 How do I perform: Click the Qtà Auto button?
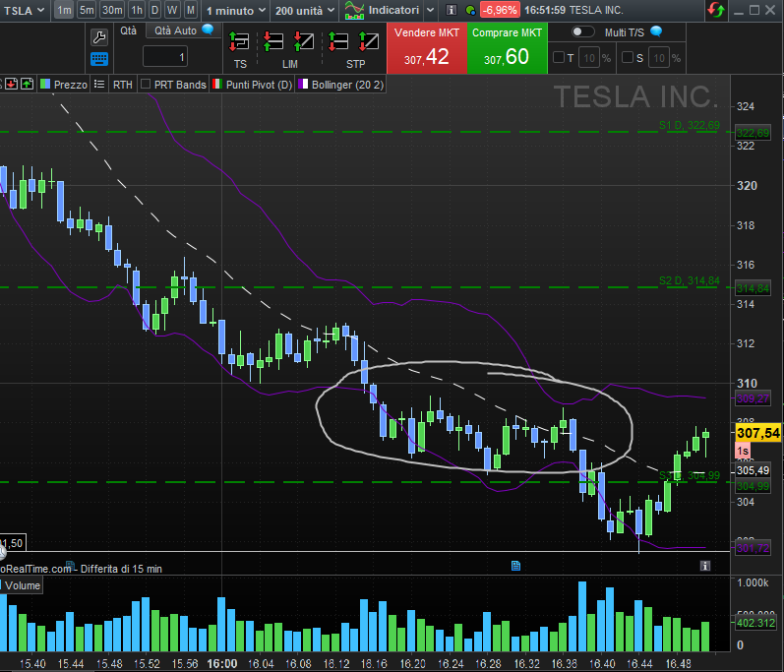(x=175, y=31)
